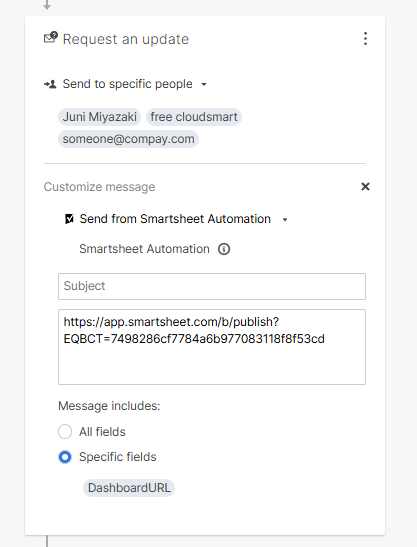Click the Request an update title
Viewport: 417px width, 547px height.
click(x=126, y=39)
